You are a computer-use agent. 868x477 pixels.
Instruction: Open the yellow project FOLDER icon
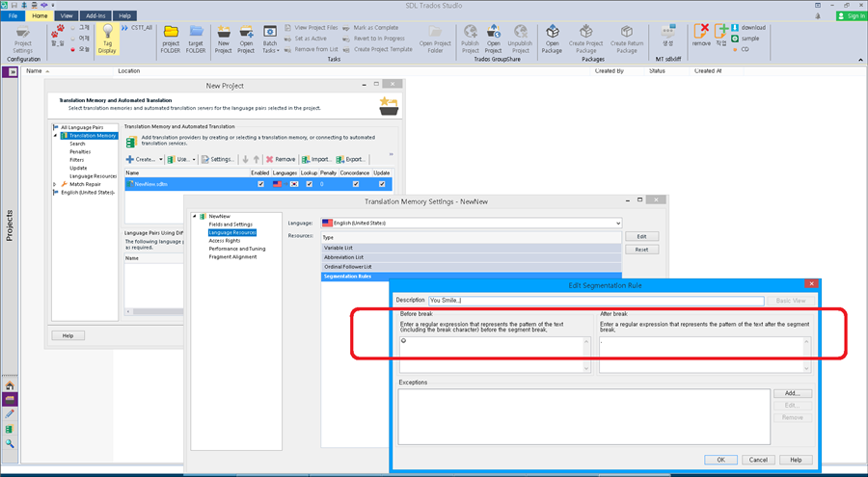tap(171, 32)
